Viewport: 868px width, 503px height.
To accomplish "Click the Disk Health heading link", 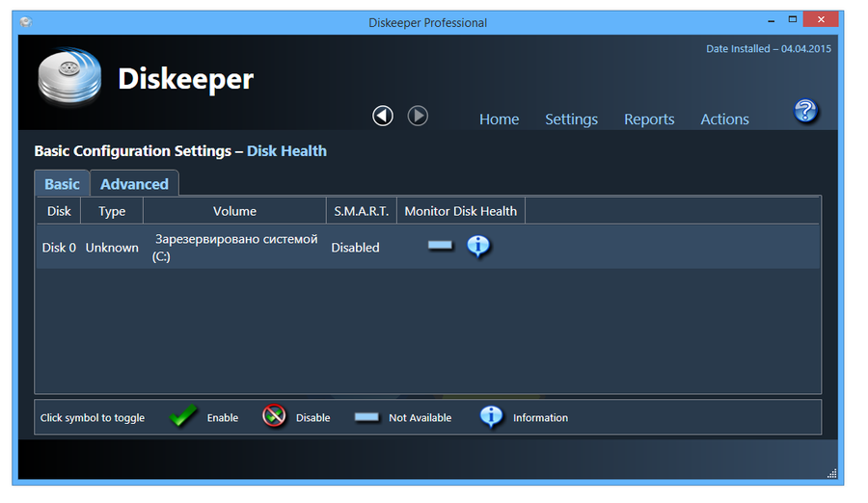I will tap(286, 151).
